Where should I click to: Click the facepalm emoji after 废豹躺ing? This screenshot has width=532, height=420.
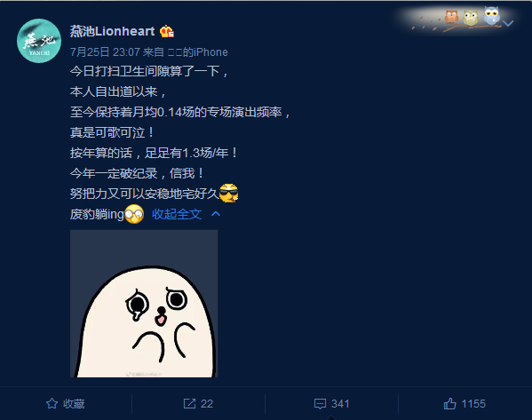[134, 214]
